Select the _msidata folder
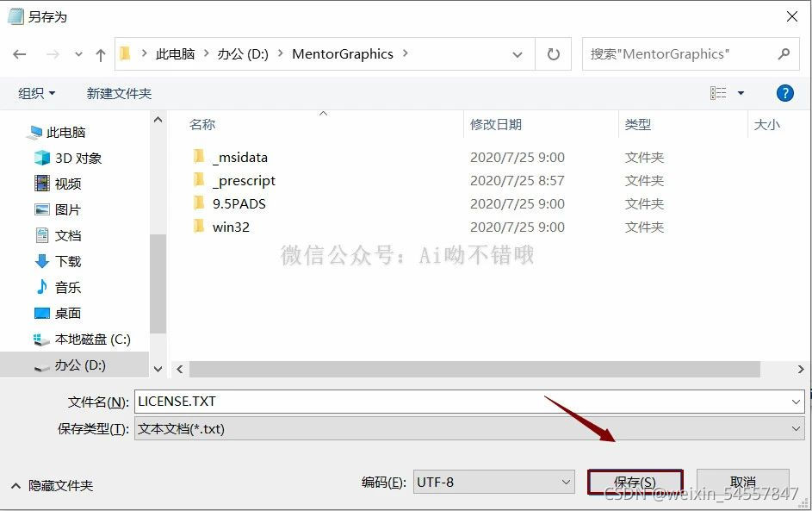The height and width of the screenshot is (511, 812). (239, 157)
